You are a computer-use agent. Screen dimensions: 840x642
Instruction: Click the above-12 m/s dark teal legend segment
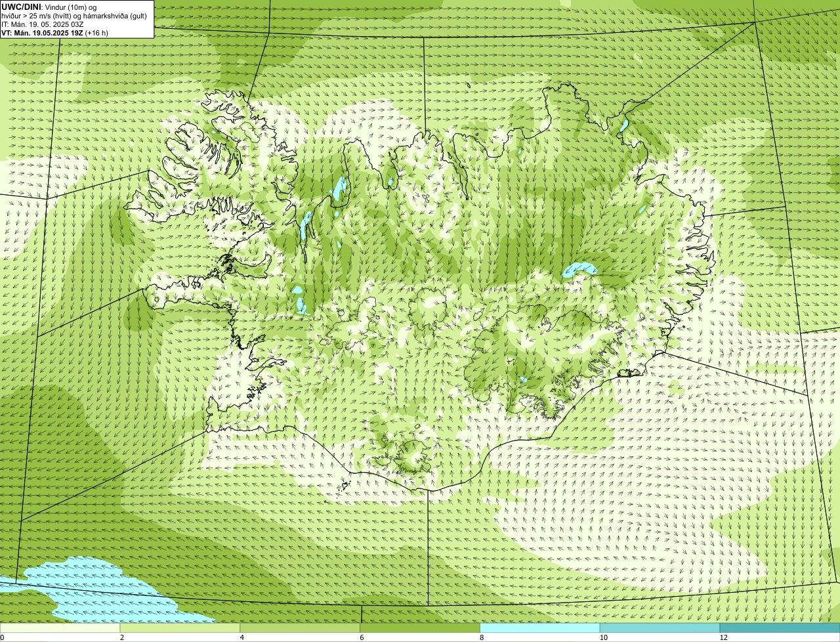[780, 628]
